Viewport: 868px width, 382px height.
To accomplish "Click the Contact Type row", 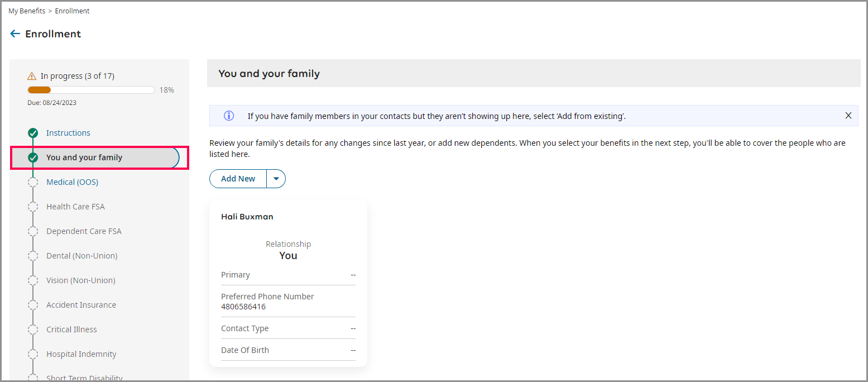I will tap(288, 328).
